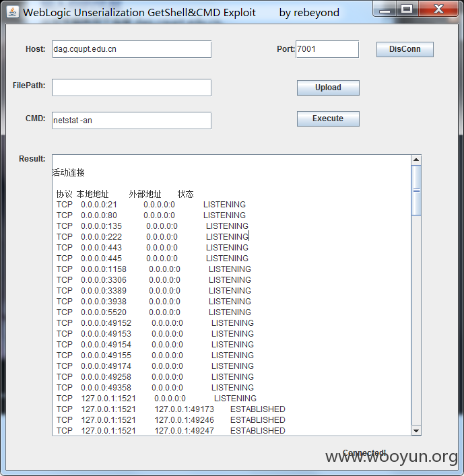Click the ESTABLISHED row with 127.0.0.1:49246
464x476 pixels.
(170, 420)
